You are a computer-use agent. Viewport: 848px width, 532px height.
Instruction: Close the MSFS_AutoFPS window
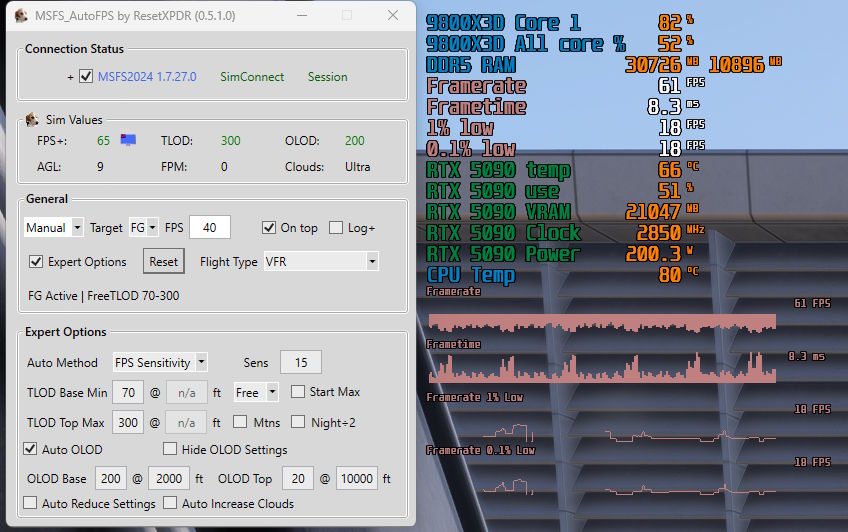393,16
